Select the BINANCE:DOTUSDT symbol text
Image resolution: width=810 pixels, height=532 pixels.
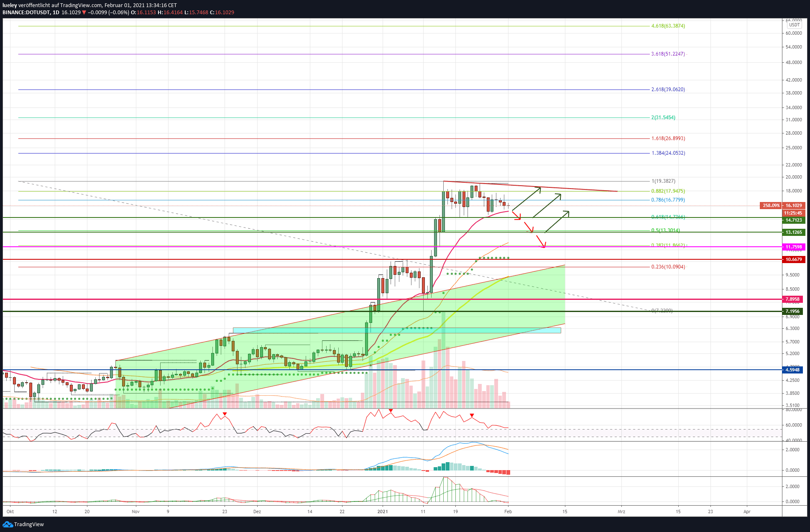pyautogui.click(x=26, y=13)
